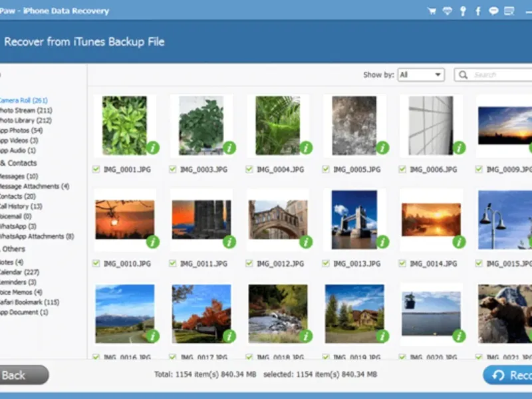Click the Back button
Screen dimensions: 532x399
coord(23,375)
